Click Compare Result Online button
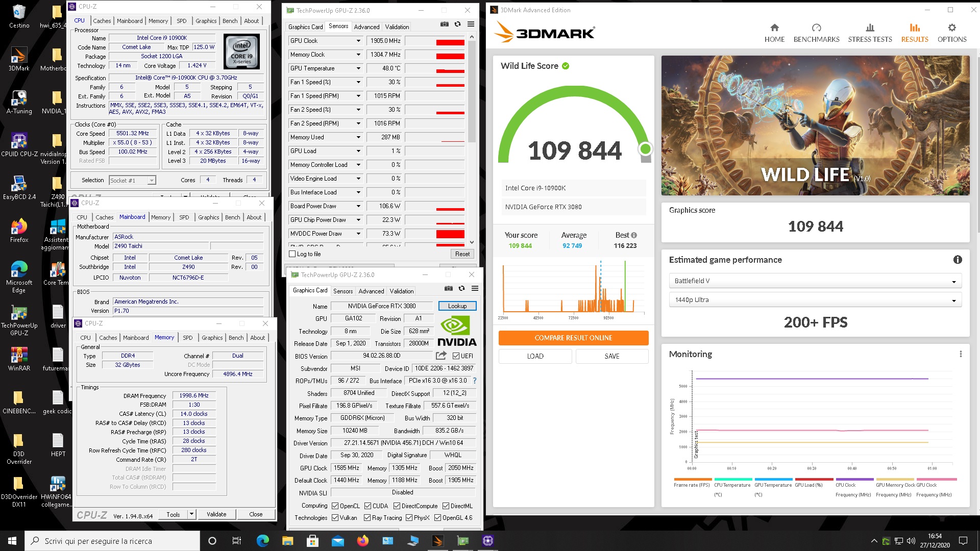This screenshot has width=980, height=551. coord(573,338)
